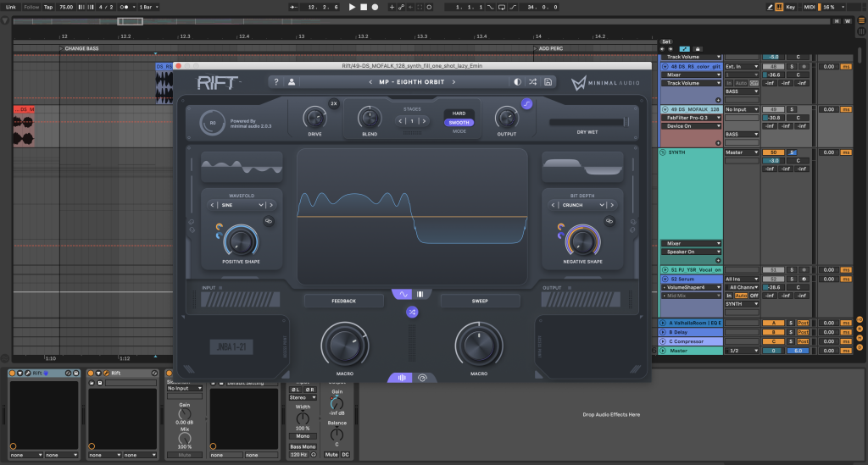Screen dimensions: 868x465
Task: Fold track 49 DS_MOFALK_128 with its triangle
Action: [x=665, y=109]
